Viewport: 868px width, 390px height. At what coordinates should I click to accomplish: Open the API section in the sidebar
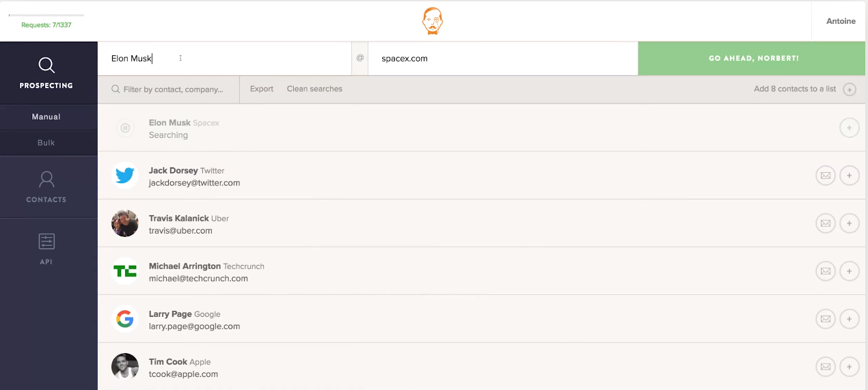click(x=46, y=249)
